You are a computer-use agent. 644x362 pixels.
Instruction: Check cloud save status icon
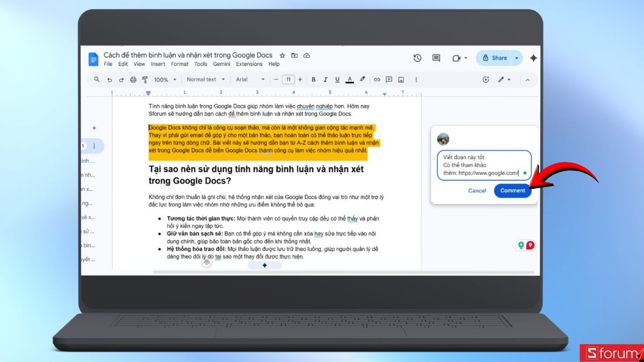(307, 55)
